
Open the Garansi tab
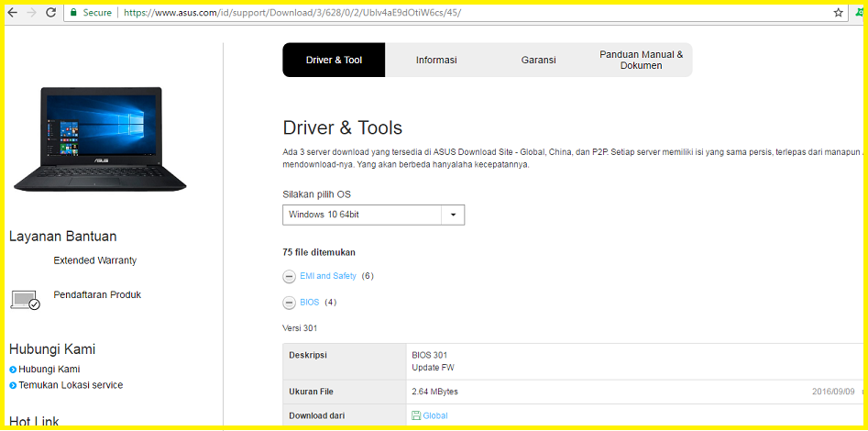pos(539,60)
